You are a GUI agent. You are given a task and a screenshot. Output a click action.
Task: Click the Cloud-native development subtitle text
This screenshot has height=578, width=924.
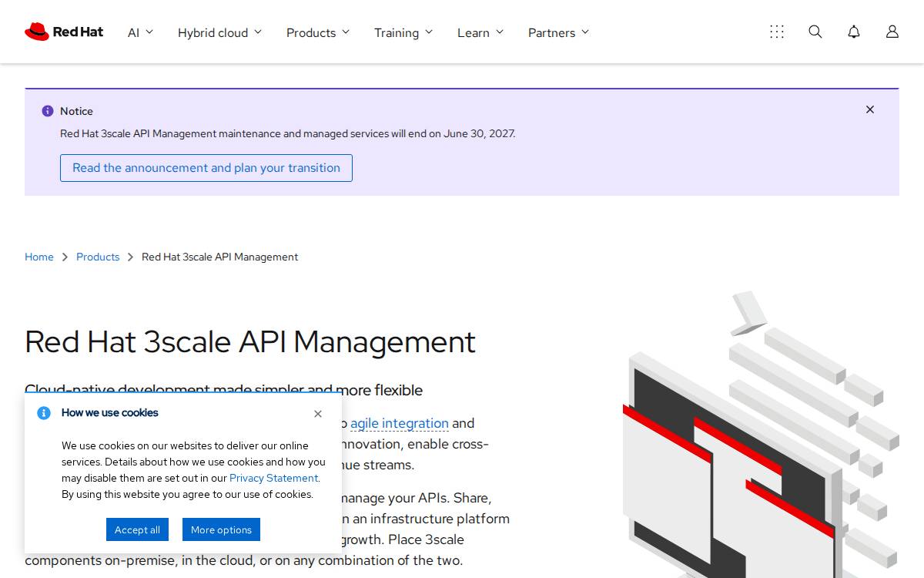click(x=223, y=389)
